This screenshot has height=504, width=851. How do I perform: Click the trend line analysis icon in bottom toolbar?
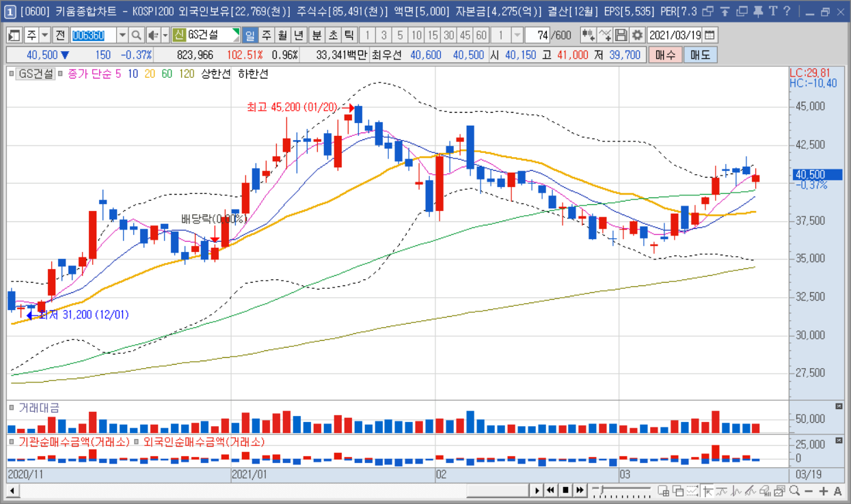point(722,490)
